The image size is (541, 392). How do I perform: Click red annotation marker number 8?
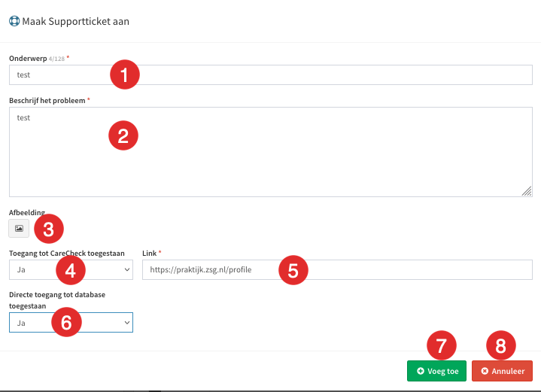[501, 345]
